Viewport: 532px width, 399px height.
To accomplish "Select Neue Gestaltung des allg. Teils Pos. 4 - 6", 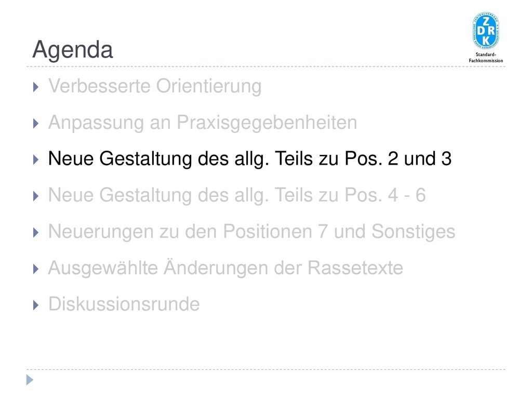I will (x=237, y=195).
